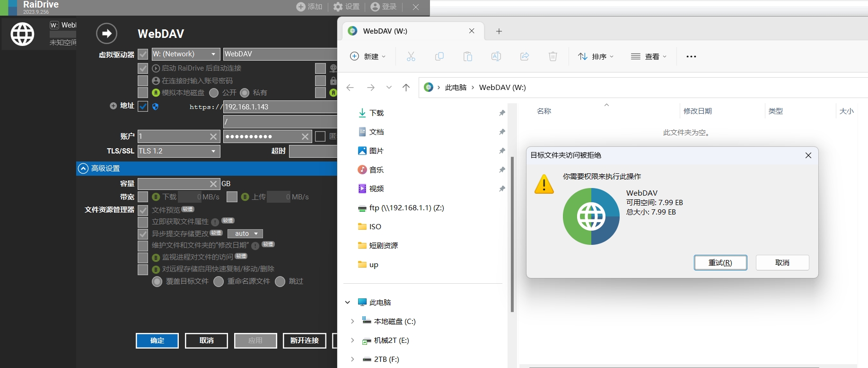Select the private radio option
The width and height of the screenshot is (868, 368).
point(245,92)
